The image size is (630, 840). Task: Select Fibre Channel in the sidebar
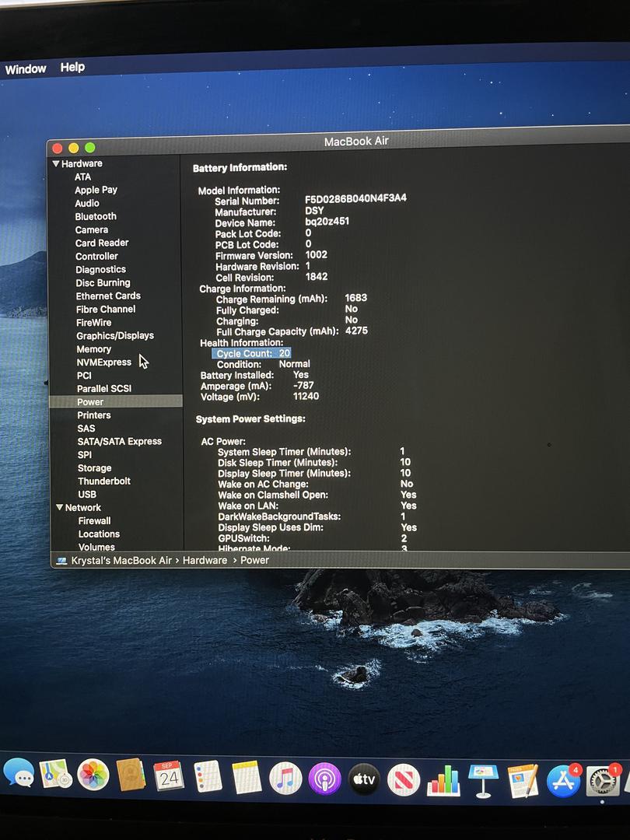point(106,309)
